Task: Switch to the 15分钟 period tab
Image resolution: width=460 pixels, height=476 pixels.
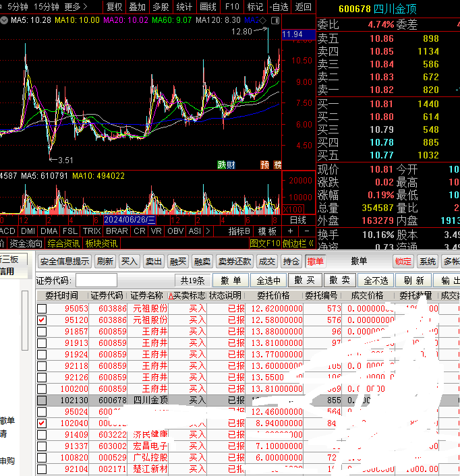Action: 46,7
